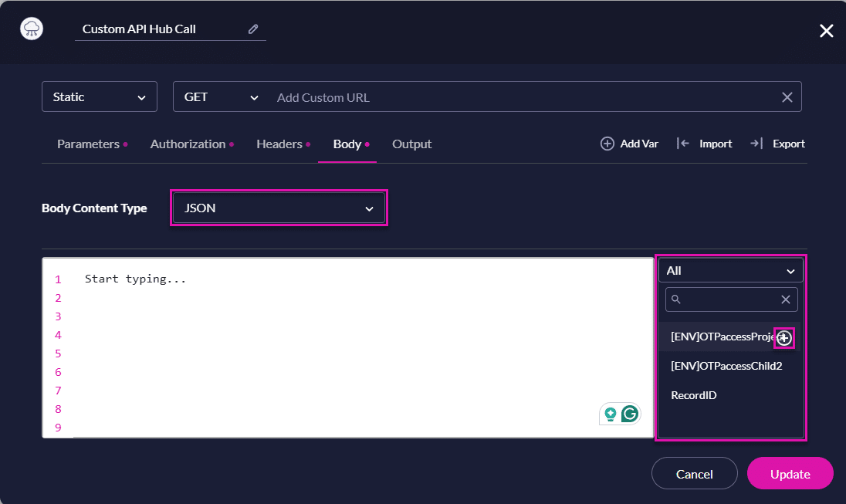
Task: Open the GET method dropdown
Action: [x=219, y=96]
